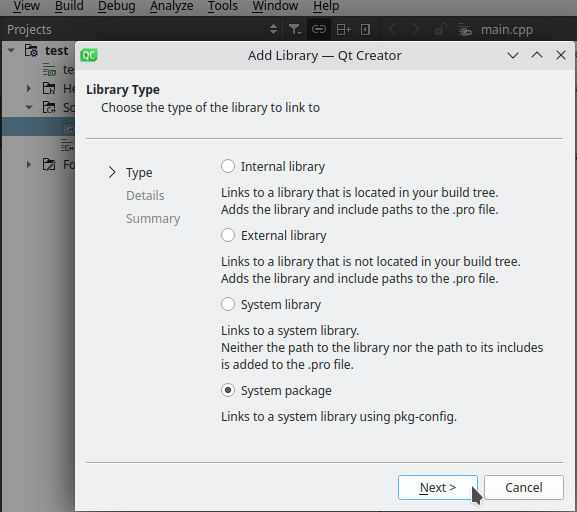Click the split panel icon
The width and height of the screenshot is (577, 512).
(x=344, y=29)
